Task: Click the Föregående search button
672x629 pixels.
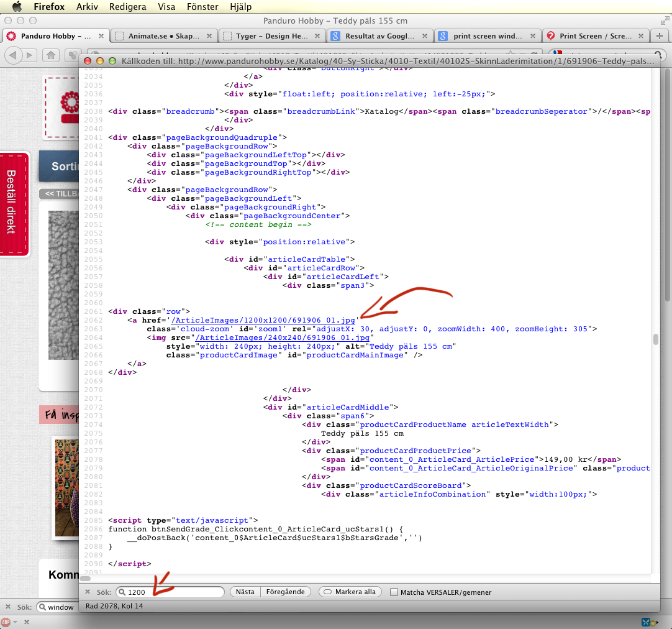Action: (x=286, y=592)
